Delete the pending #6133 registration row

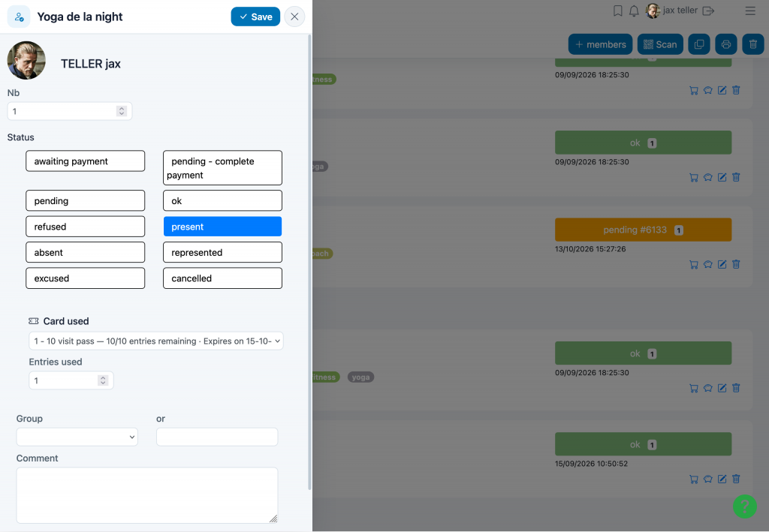[x=736, y=265]
